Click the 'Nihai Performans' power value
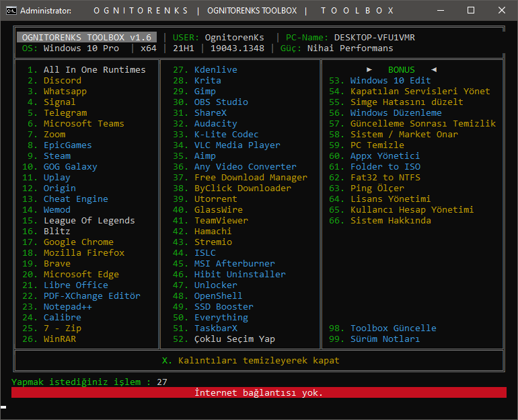The width and height of the screenshot is (518, 420). tap(350, 48)
